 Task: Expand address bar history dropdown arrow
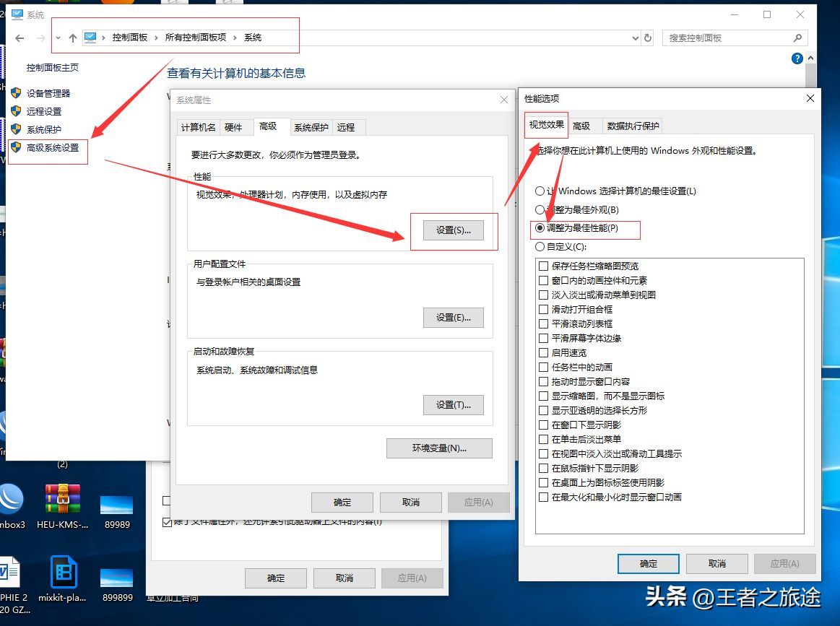[636, 38]
